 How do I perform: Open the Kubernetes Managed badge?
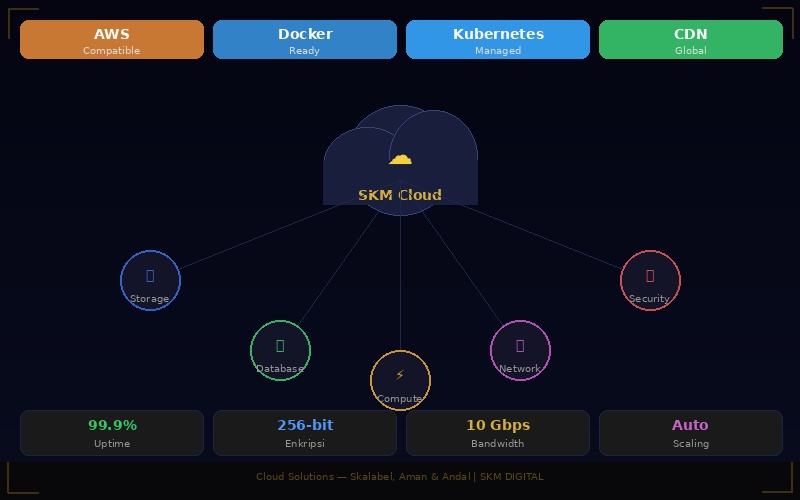498,39
